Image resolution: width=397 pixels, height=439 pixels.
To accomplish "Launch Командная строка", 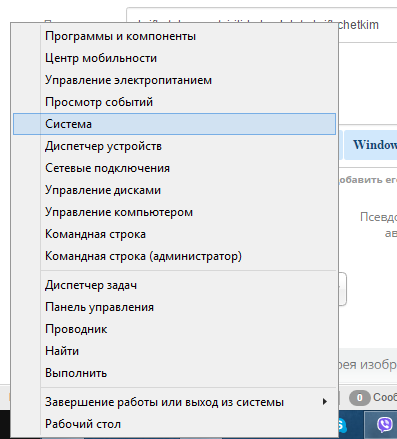I will [174, 234].
